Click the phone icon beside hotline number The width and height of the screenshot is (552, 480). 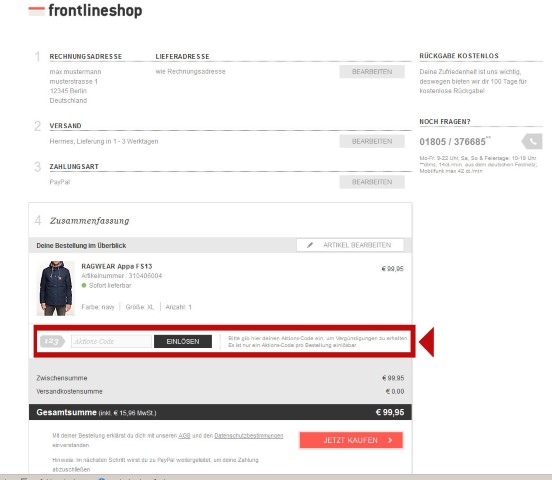pyautogui.click(x=532, y=141)
